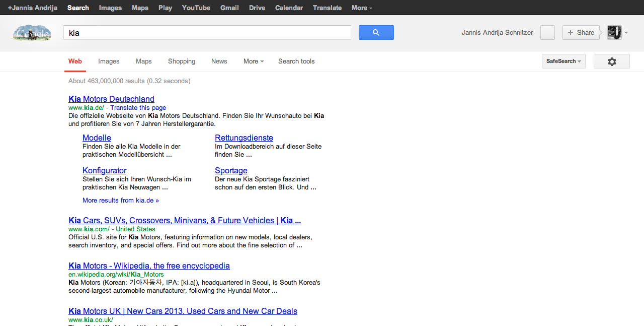Screen dimensions: 644x326
Task: Expand the More dropdown under search tabs
Action: (x=254, y=61)
